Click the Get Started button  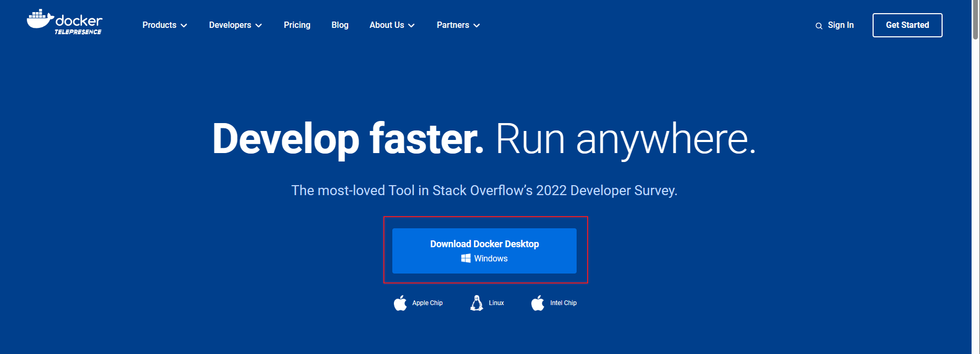click(907, 25)
